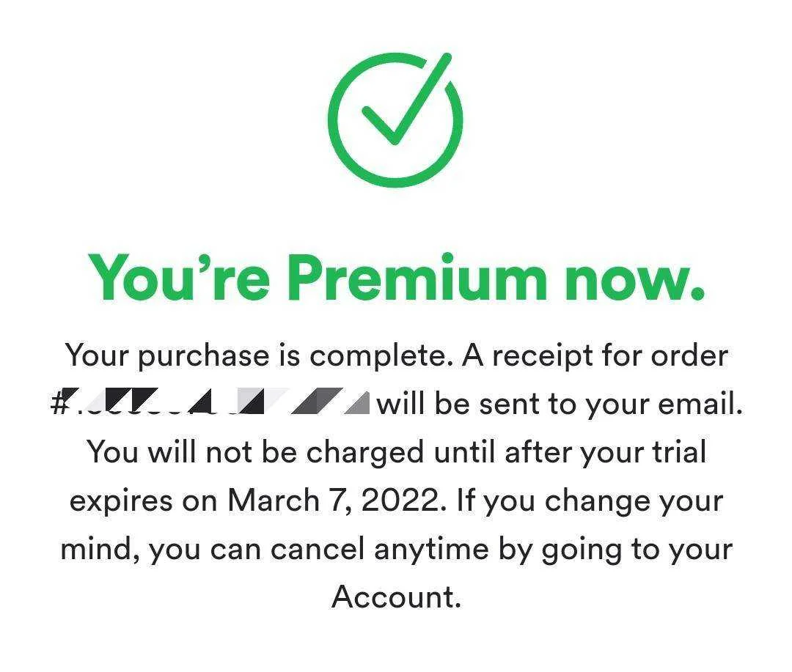Click the word "You're" in the heading
The image size is (792, 672).
tap(179, 277)
